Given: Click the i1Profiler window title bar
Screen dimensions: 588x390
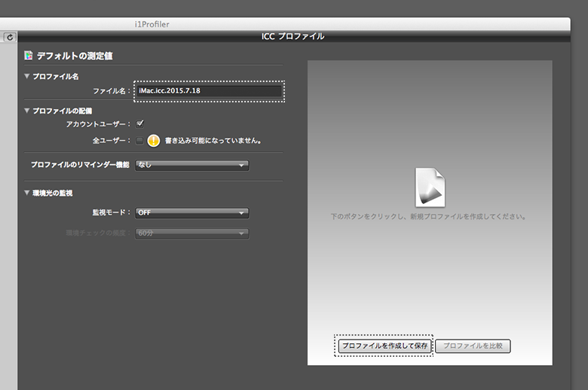Looking at the screenshot, I should [x=152, y=24].
